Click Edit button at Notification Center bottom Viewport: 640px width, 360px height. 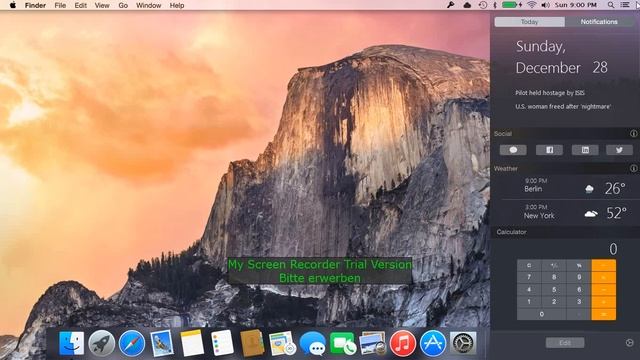tap(565, 343)
